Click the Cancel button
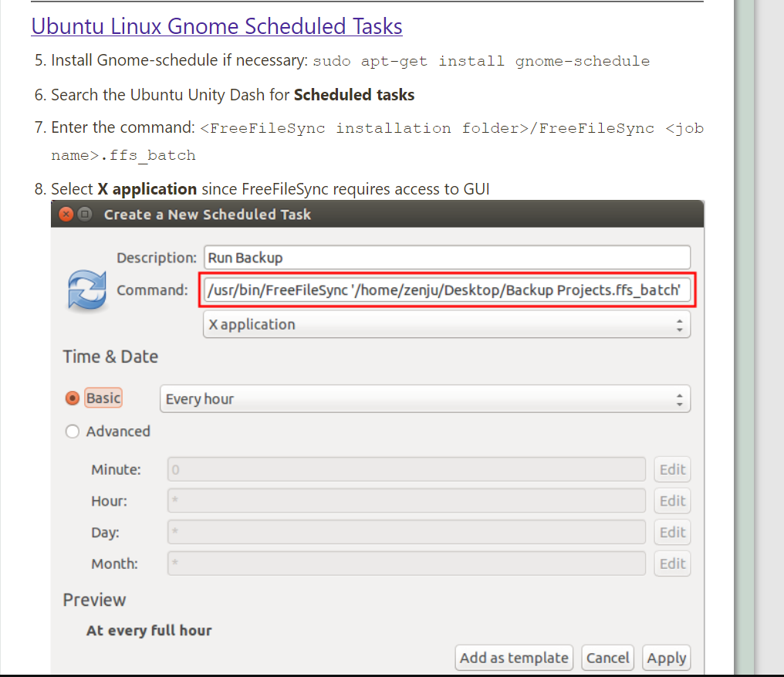784x677 pixels. pyautogui.click(x=607, y=658)
